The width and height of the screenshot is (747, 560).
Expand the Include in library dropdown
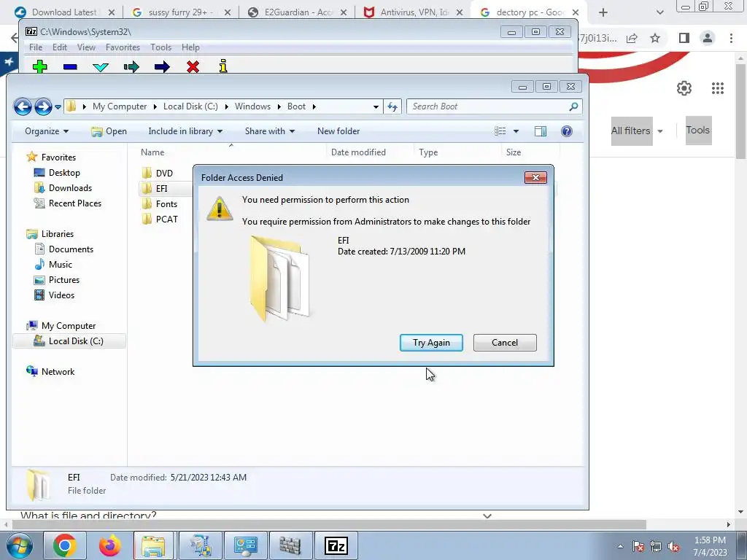click(185, 131)
